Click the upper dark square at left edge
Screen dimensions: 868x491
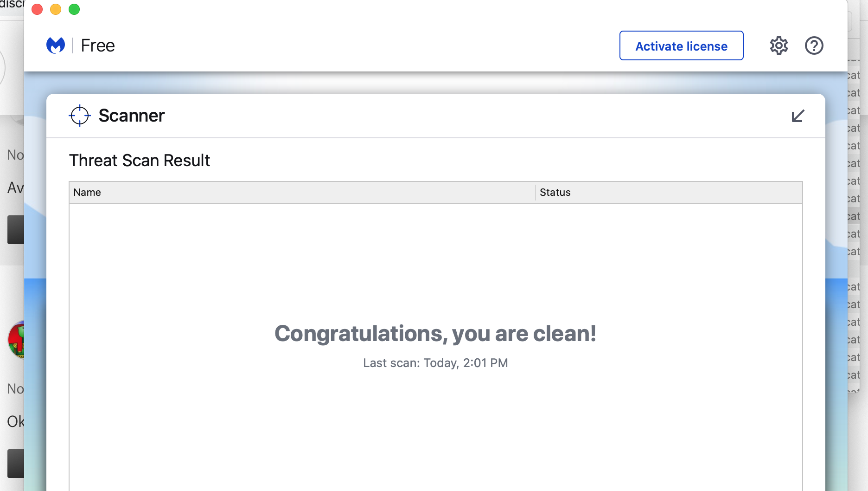[x=16, y=230]
